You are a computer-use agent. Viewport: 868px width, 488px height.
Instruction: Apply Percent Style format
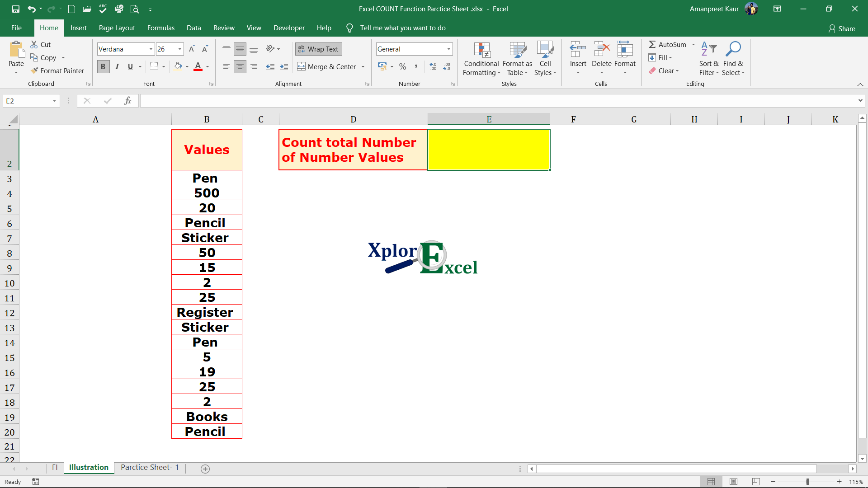tap(403, 66)
